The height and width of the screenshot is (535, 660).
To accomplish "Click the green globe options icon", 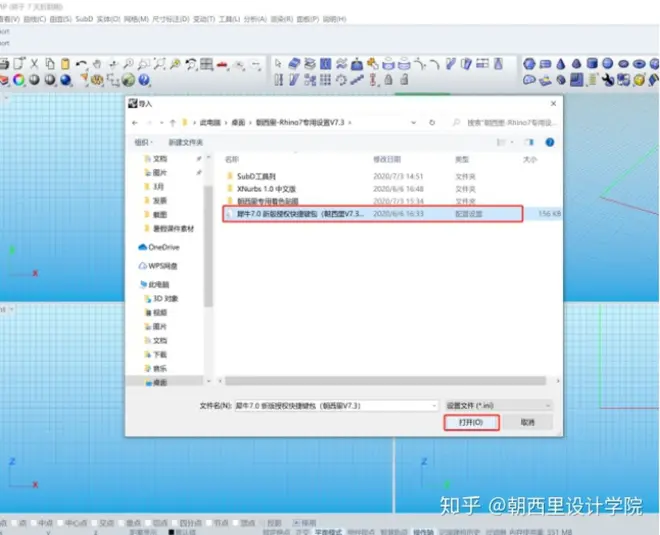I will point(128,80).
